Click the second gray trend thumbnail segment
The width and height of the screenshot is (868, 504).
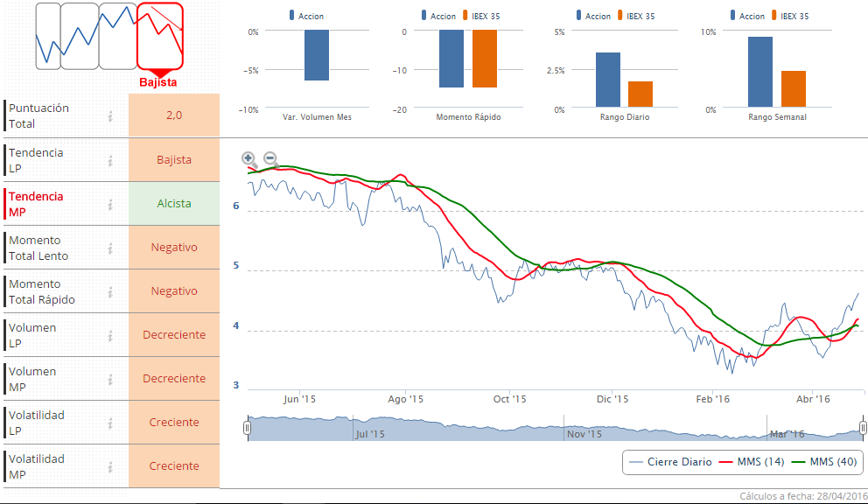[80, 36]
